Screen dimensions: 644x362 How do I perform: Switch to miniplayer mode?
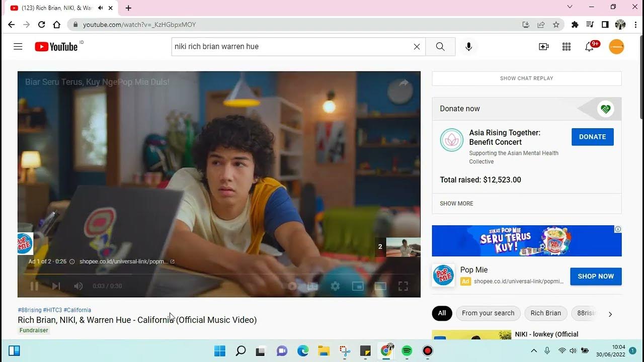(x=358, y=286)
